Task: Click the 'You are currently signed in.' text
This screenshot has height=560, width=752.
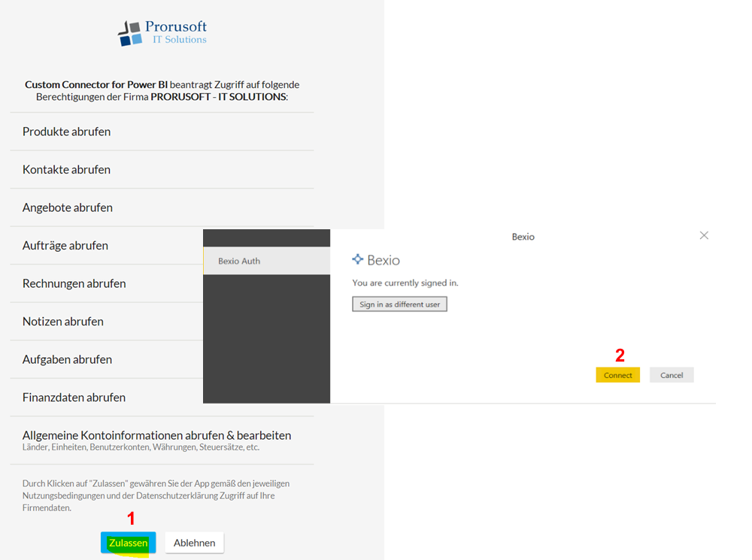Action: pos(405,283)
